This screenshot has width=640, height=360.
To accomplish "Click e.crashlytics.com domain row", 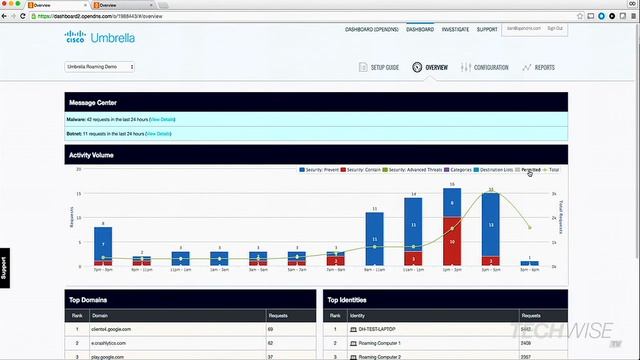I will click(x=190, y=343).
